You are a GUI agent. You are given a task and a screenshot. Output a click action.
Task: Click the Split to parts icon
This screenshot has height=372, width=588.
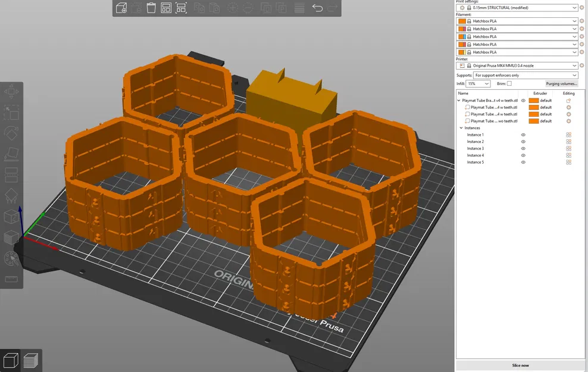coord(281,8)
